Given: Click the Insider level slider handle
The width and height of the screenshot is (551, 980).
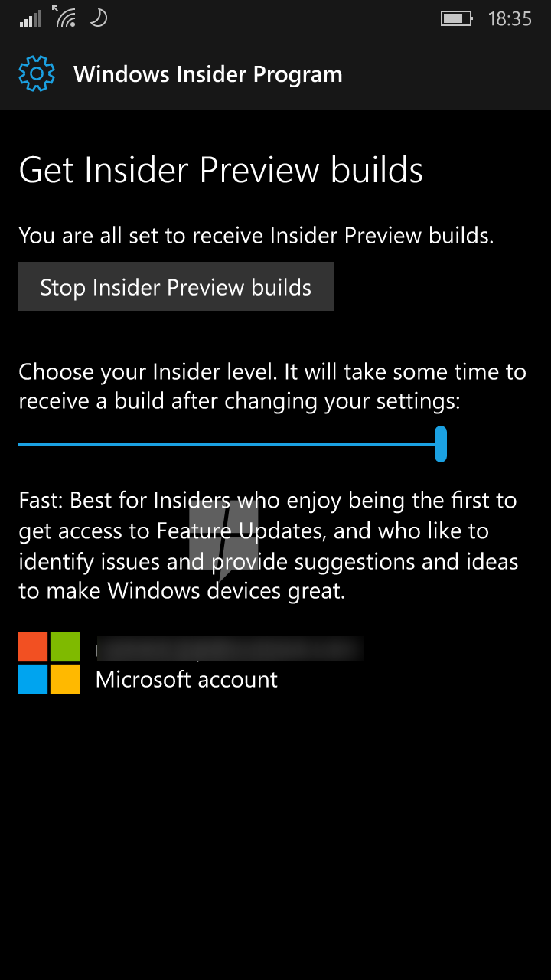Looking at the screenshot, I should [441, 444].
